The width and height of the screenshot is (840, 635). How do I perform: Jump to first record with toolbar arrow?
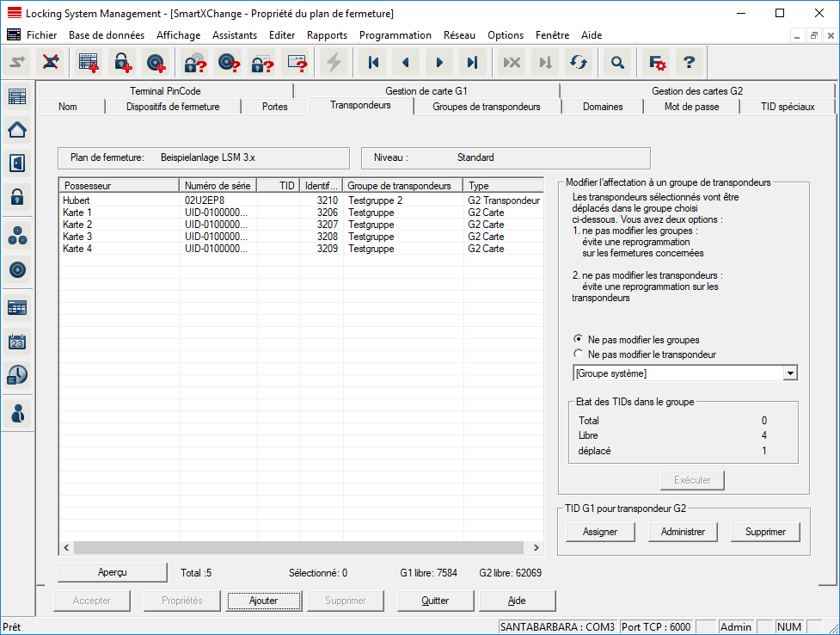tap(373, 62)
